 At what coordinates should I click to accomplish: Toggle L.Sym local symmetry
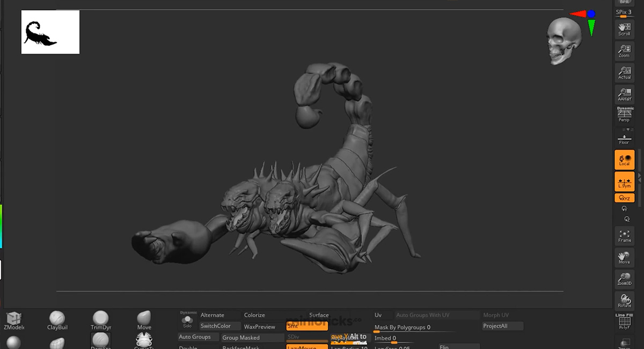(624, 181)
